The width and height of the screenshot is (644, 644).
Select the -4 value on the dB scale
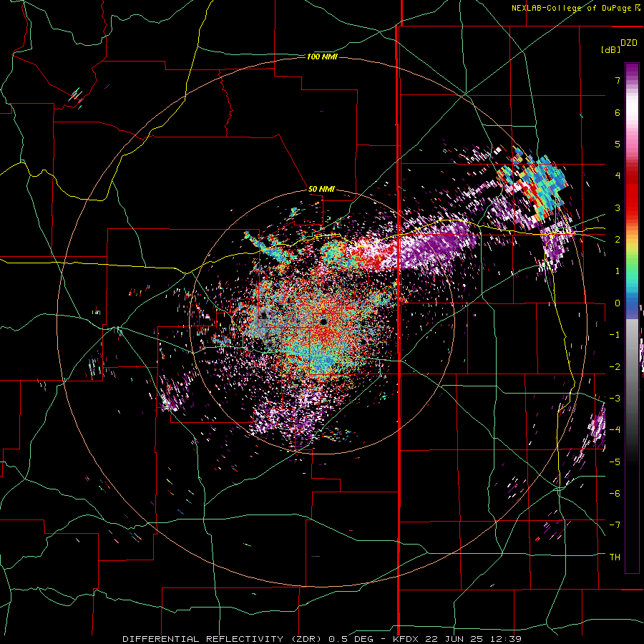tap(615, 429)
